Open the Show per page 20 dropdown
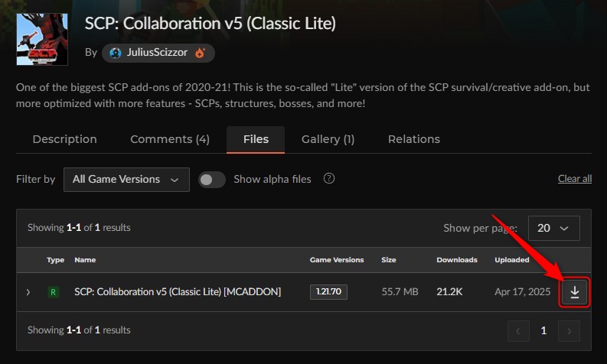 (x=554, y=228)
